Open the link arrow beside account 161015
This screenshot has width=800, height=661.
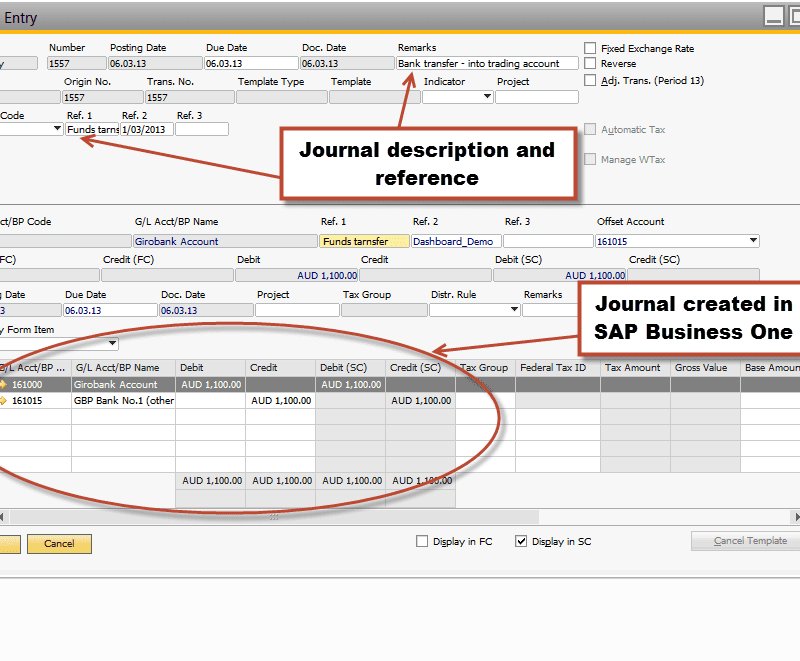(x=3, y=401)
